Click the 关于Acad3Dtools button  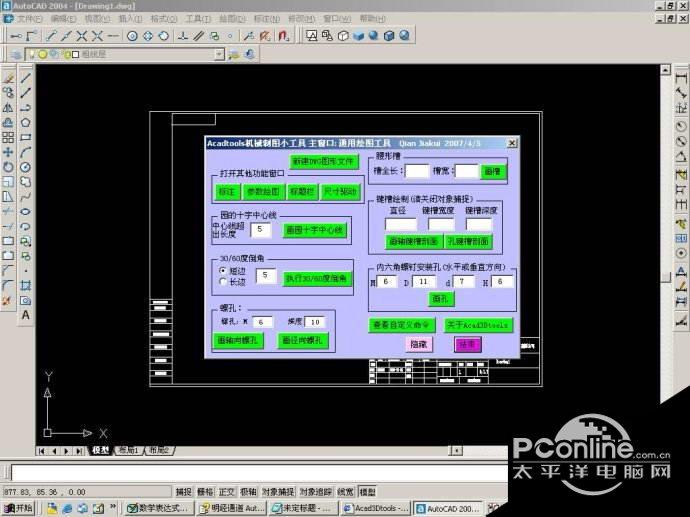(x=478, y=325)
